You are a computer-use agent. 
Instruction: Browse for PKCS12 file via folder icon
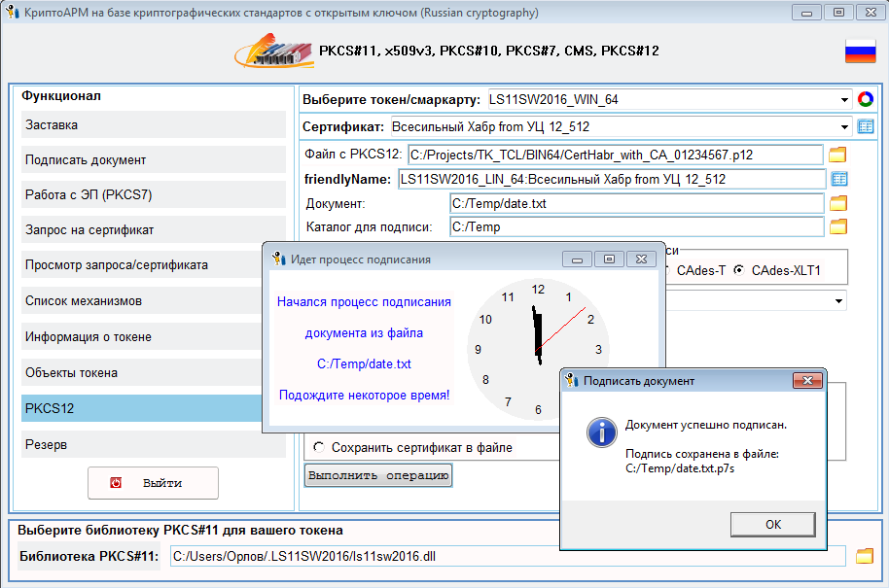(837, 155)
